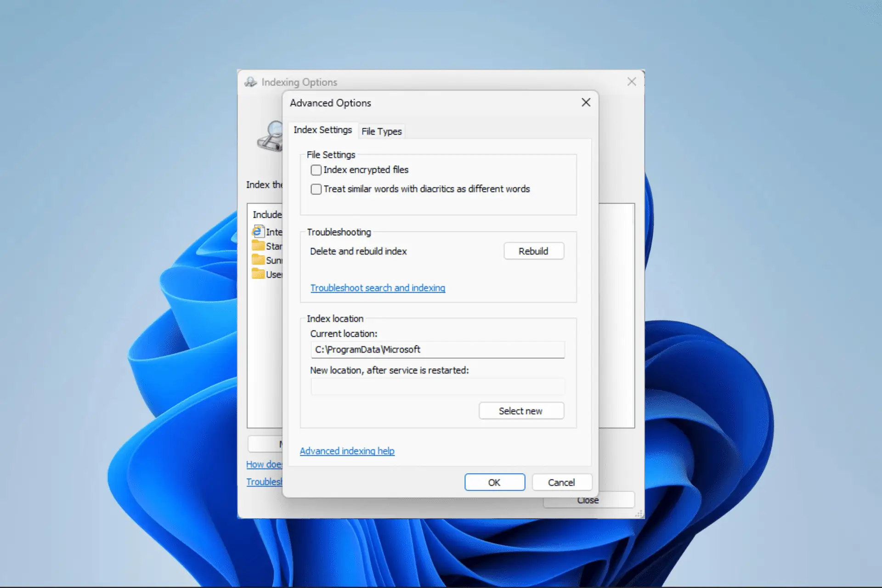Check the Index encrypted files option
The height and width of the screenshot is (588, 882).
click(315, 170)
